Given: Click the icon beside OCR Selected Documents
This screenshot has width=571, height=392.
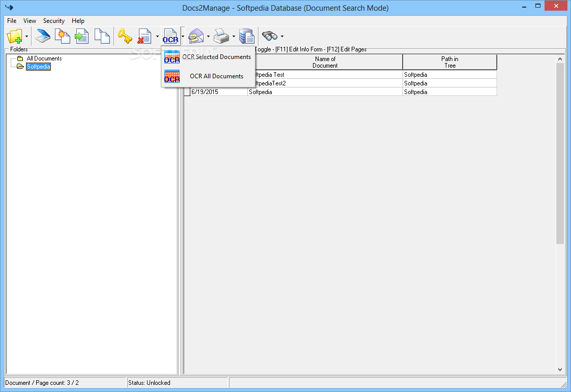Looking at the screenshot, I should click(172, 57).
